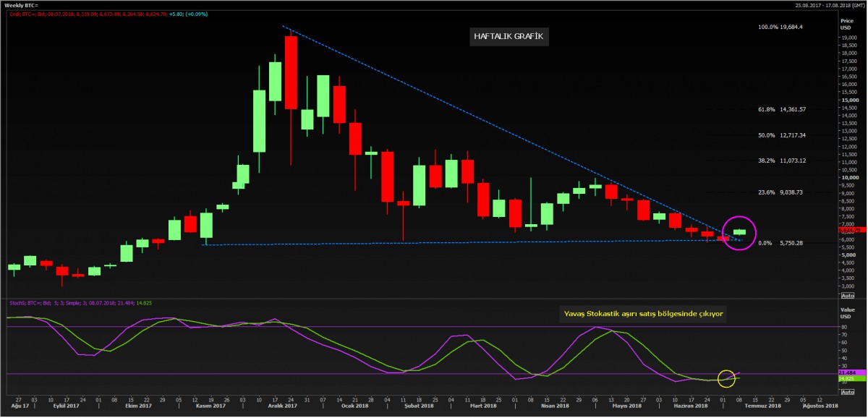Click the magenta circle around the latest candle
Viewport: 868px width, 418px height.
coord(739,233)
